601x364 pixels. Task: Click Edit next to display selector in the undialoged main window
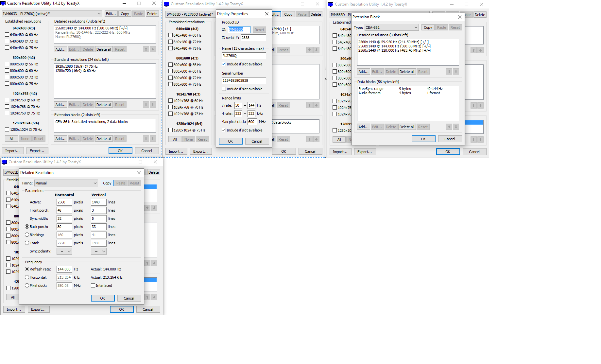click(x=111, y=14)
